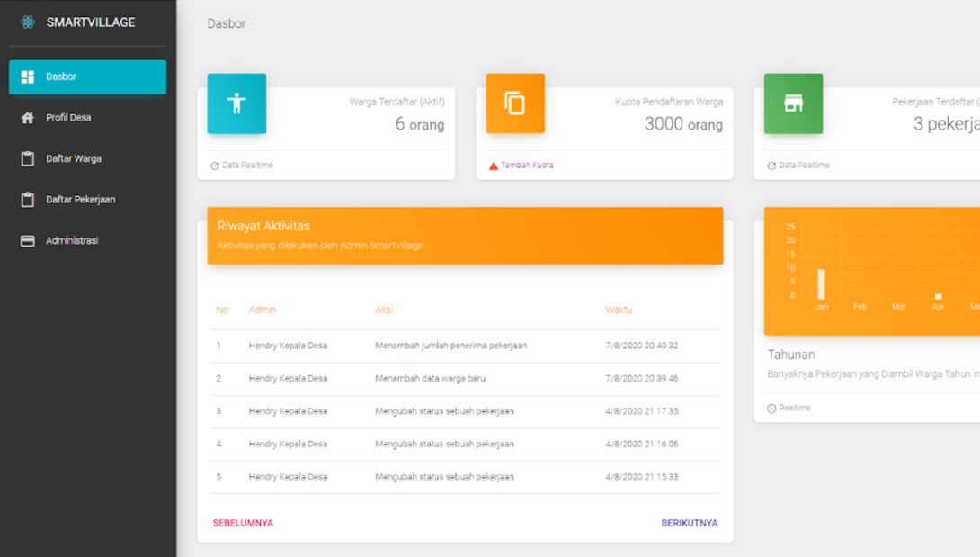
Task: Open the Daftar Warga menu item
Action: (x=74, y=158)
